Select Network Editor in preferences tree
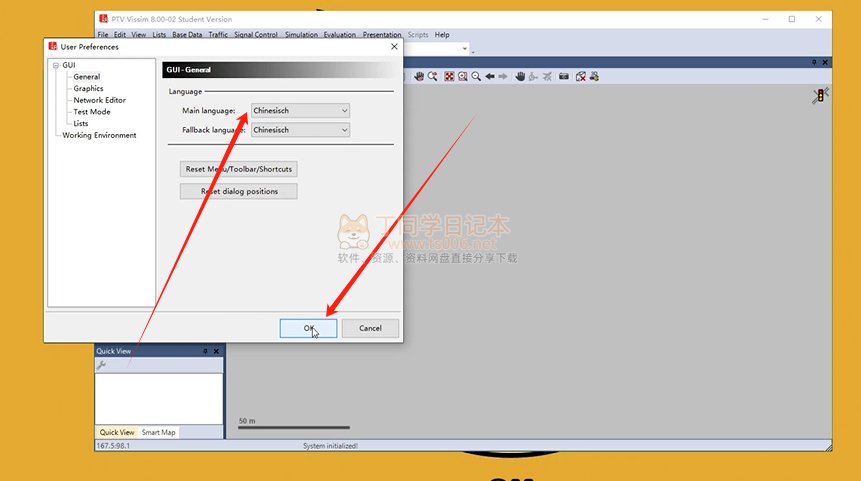Viewport: 861px width, 481px height. (99, 100)
